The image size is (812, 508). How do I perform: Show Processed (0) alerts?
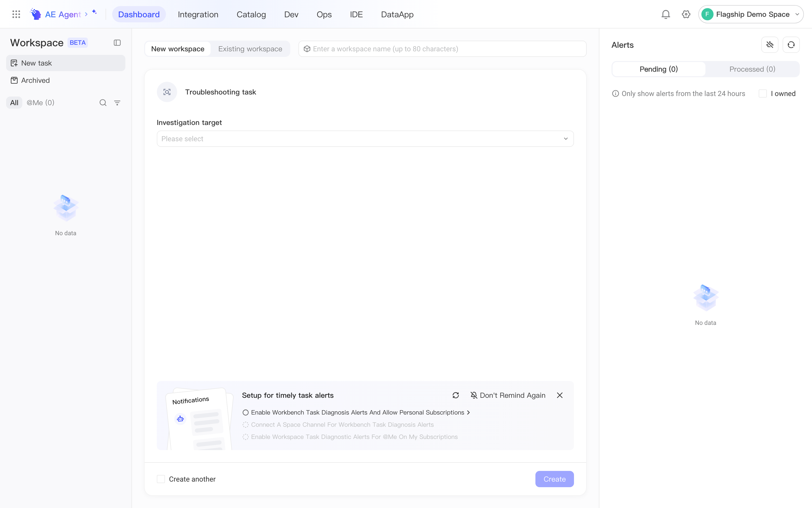(752, 69)
